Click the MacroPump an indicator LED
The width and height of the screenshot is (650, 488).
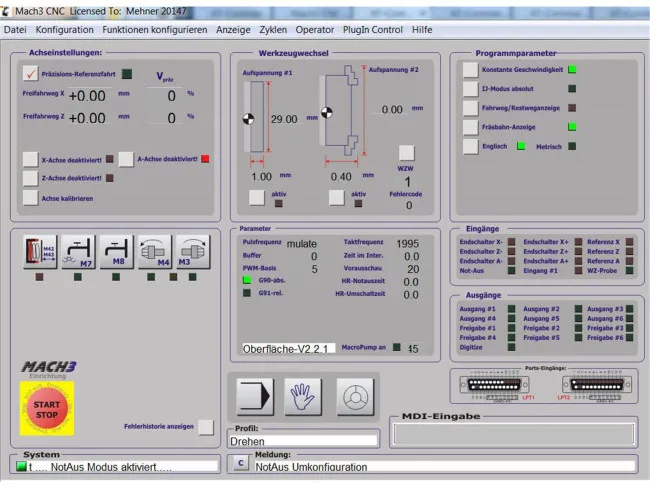397,347
